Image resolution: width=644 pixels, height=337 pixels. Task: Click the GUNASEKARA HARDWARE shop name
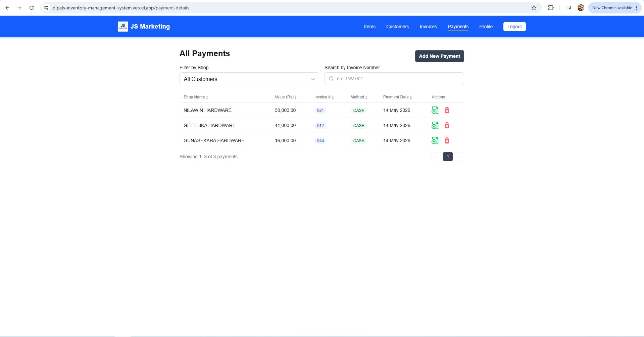click(x=214, y=140)
